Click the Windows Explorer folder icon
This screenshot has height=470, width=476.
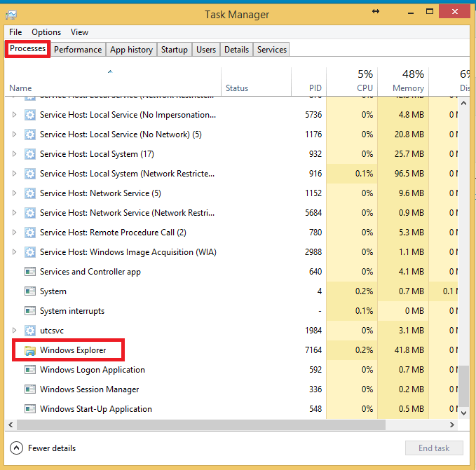[x=29, y=350]
